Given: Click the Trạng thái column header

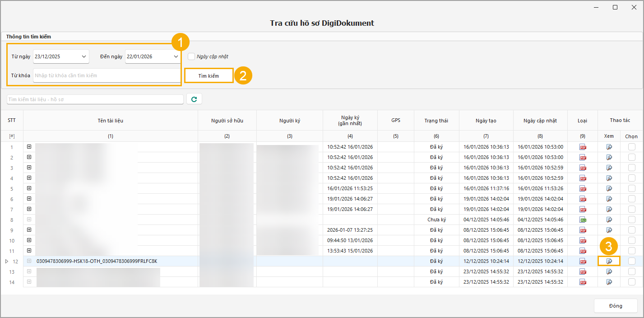Looking at the screenshot, I should pos(436,121).
